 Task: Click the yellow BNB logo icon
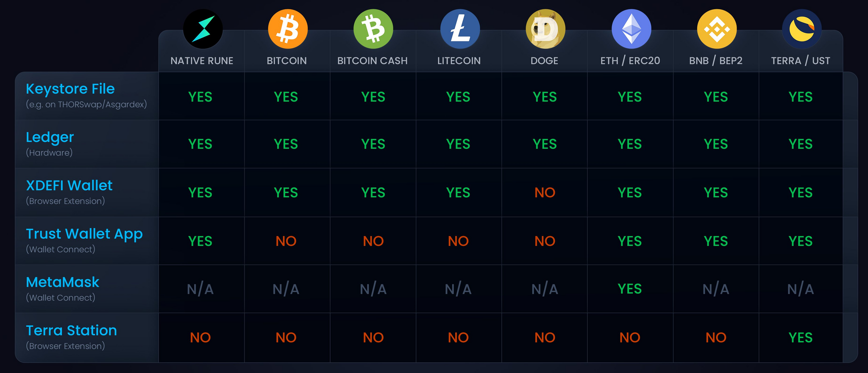coord(717,29)
